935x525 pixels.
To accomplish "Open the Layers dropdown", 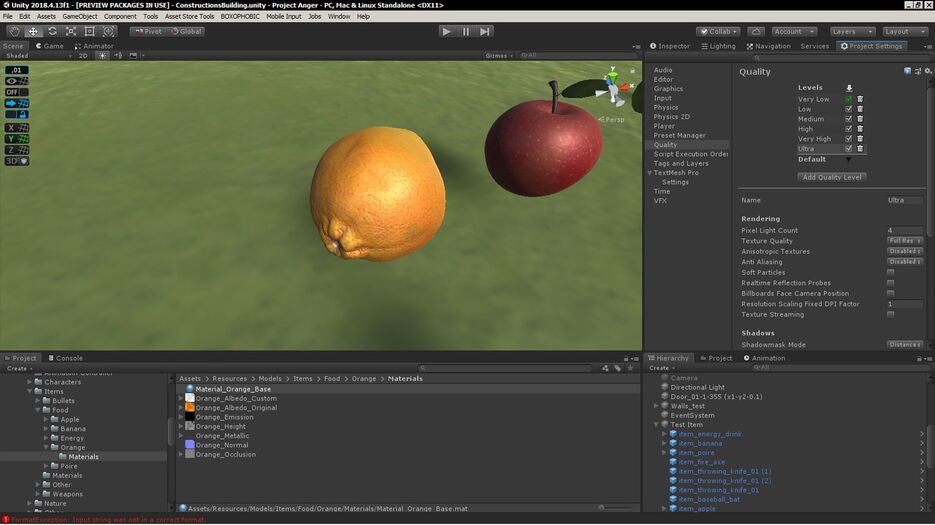I will pyautogui.click(x=852, y=31).
